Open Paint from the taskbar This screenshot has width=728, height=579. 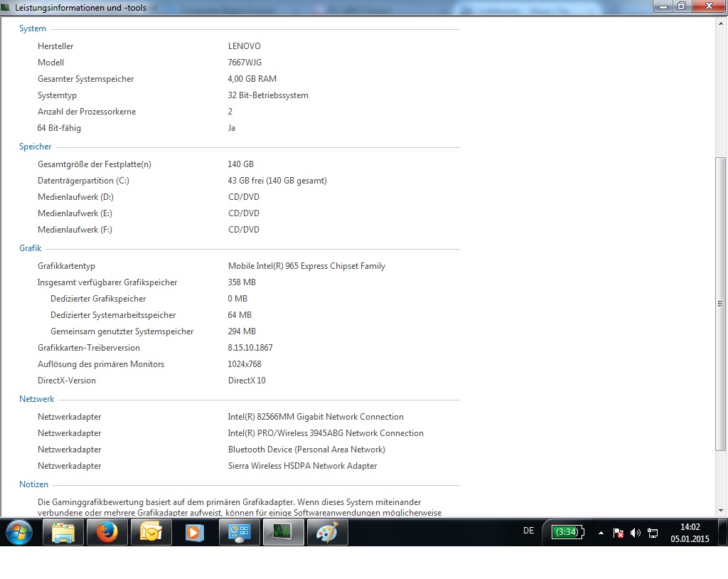[327, 532]
